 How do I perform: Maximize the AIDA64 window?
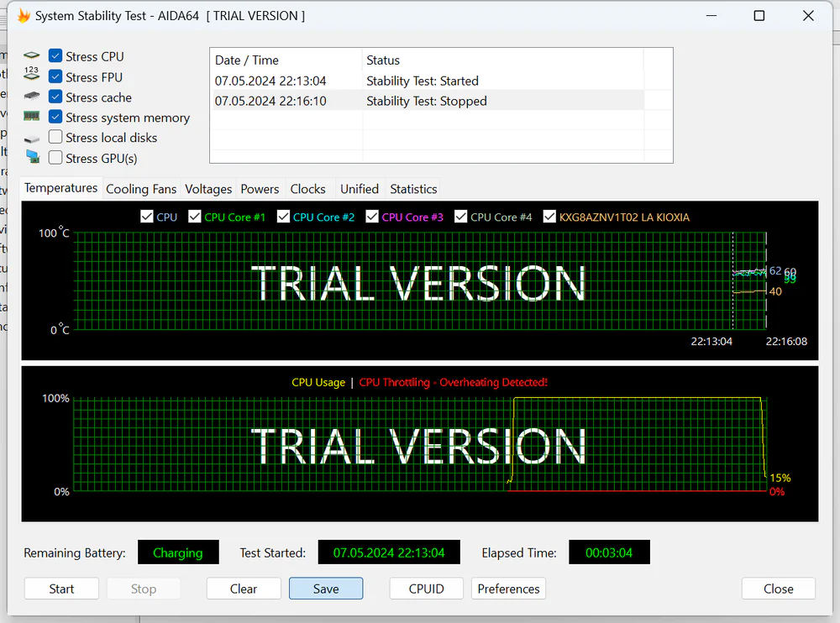759,16
